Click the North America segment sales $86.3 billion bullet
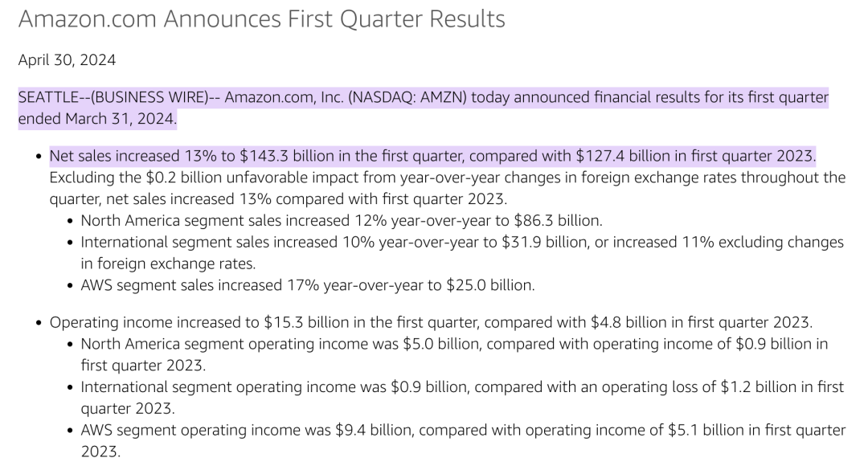The height and width of the screenshot is (466, 868). [341, 221]
